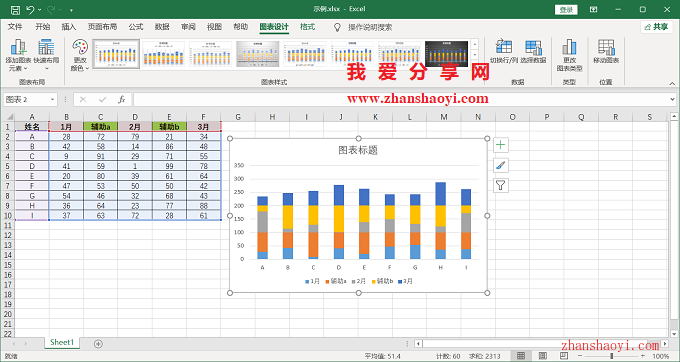Click Switch Row/Column button
Image resolution: width=680 pixels, height=362 pixels.
tap(504, 51)
